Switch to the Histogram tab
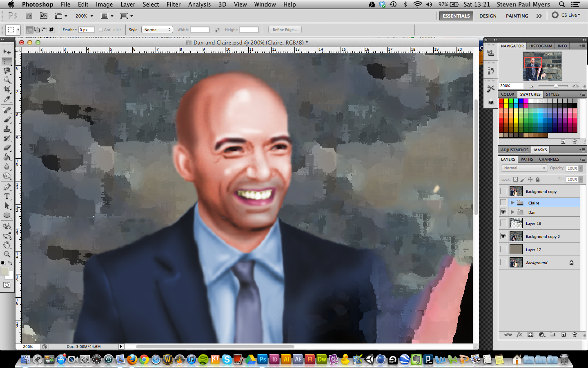The height and width of the screenshot is (368, 588). 540,46
